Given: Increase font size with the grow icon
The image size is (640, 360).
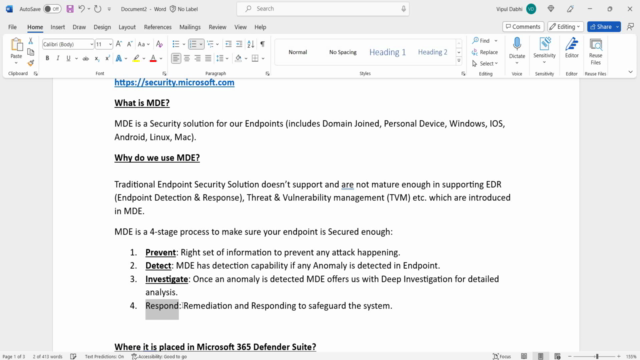Looking at the screenshot, I should click(119, 44).
